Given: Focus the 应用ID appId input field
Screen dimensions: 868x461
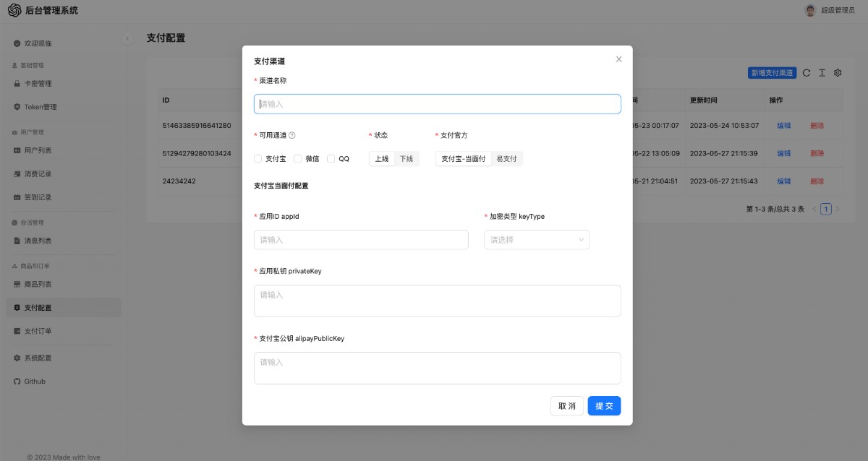Looking at the screenshot, I should pyautogui.click(x=361, y=240).
